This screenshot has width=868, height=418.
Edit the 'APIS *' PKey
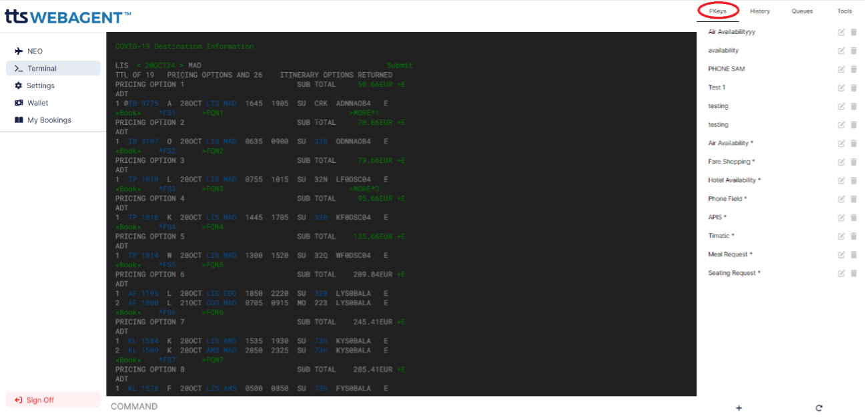(x=841, y=218)
